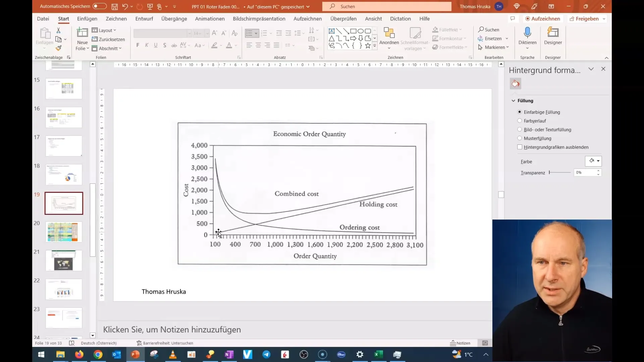Select slide 20 thumbnail in panel
This screenshot has height=362, width=644.
[x=63, y=232]
